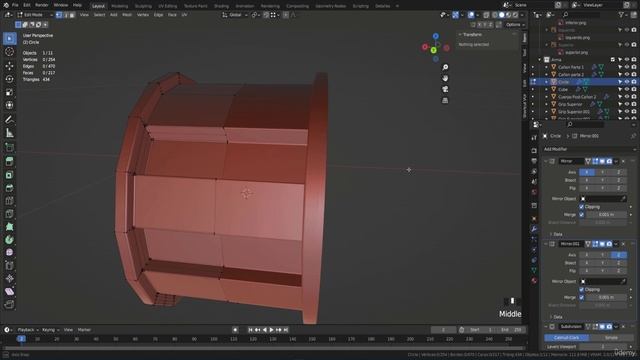Select the Spin tool

click(9, 240)
